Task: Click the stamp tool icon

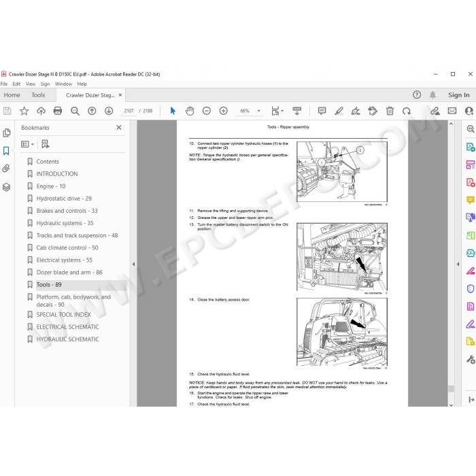Action: point(373,111)
